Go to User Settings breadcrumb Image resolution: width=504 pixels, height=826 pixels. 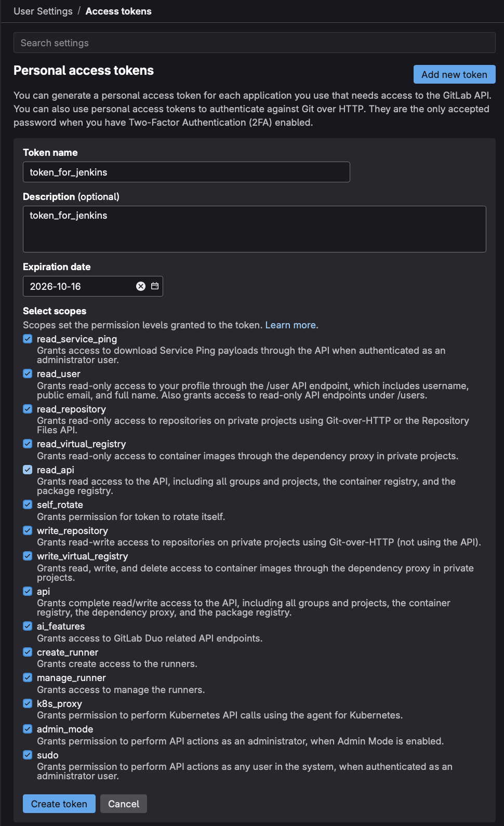tap(43, 11)
